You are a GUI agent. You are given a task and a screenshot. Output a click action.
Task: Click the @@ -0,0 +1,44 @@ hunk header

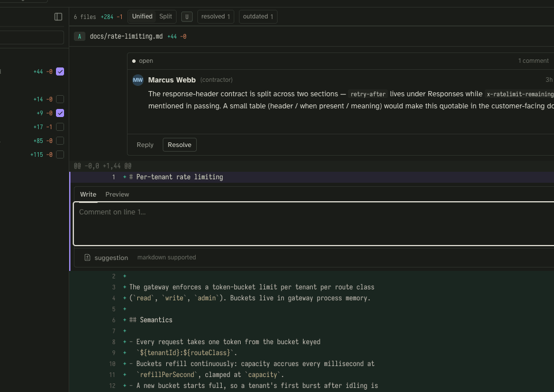(103, 166)
